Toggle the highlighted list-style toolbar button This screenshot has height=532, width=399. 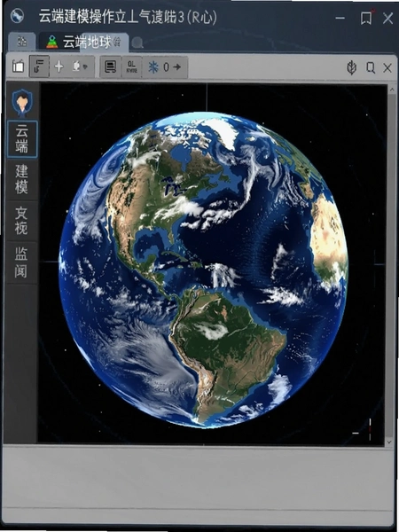[39, 66]
